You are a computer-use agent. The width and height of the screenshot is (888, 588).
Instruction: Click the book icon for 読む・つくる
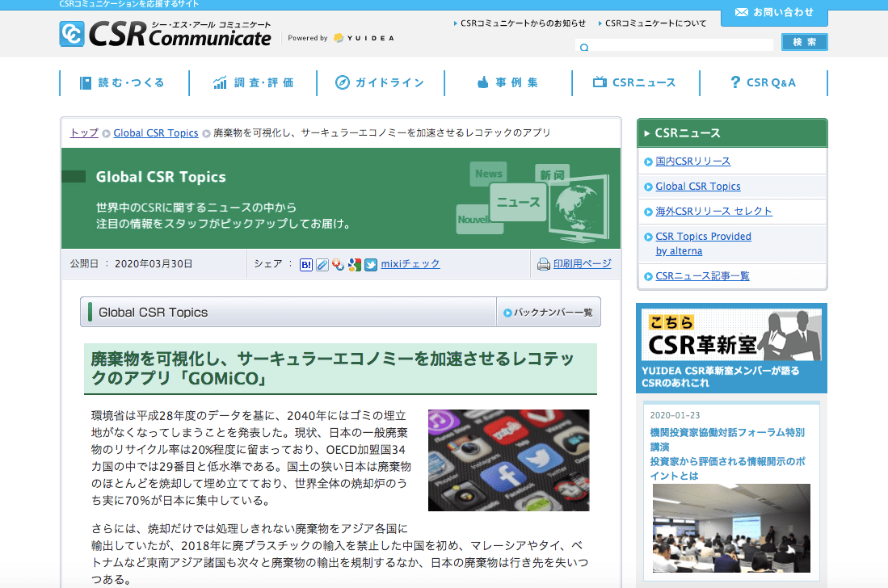(x=86, y=83)
